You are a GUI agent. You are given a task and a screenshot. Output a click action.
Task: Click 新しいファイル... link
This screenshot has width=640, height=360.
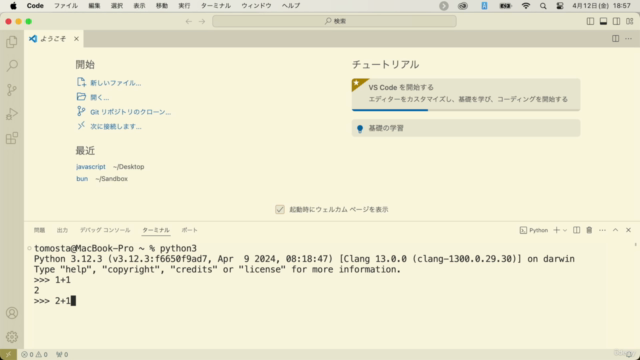point(116,83)
